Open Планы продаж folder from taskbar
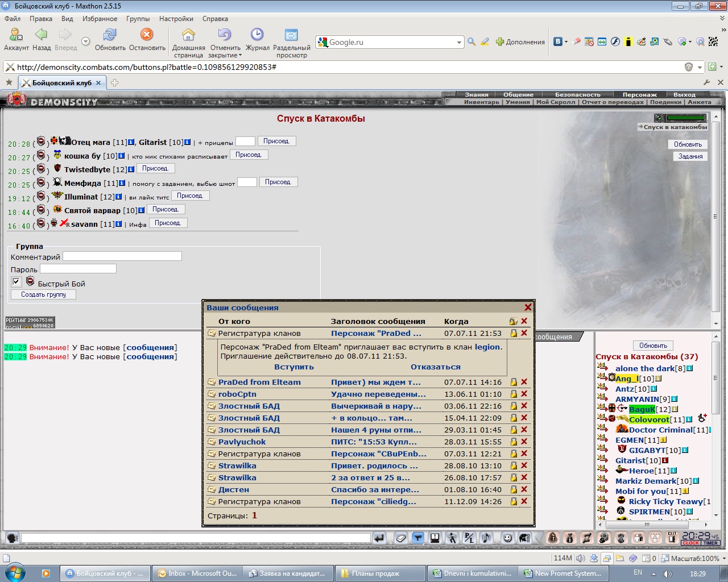This screenshot has width=728, height=582. click(380, 573)
